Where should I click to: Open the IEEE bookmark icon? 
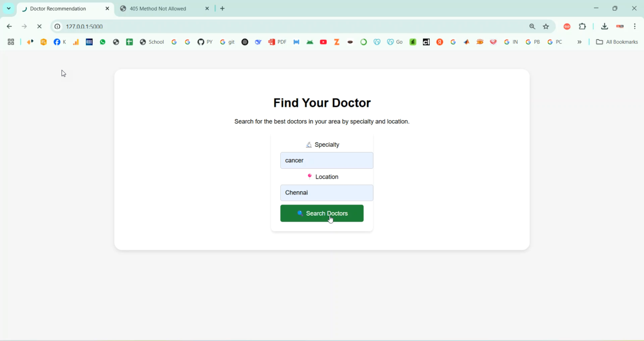click(x=89, y=42)
